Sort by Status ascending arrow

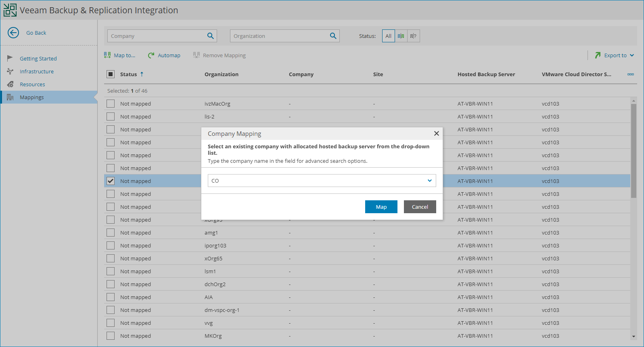point(142,74)
